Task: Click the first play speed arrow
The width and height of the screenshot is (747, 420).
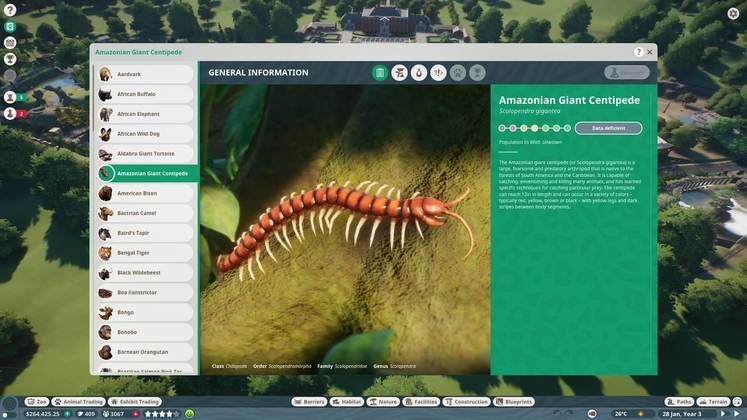Action: (723, 414)
